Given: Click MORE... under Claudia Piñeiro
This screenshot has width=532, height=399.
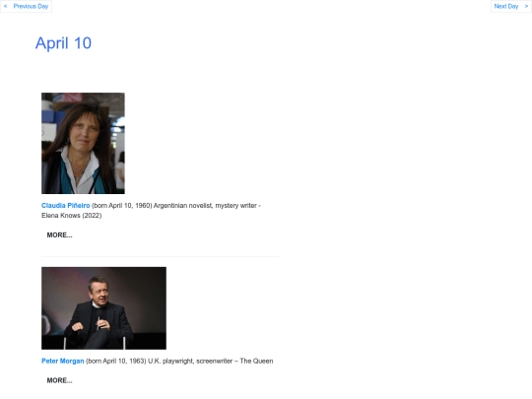Looking at the screenshot, I should pyautogui.click(x=59, y=235).
